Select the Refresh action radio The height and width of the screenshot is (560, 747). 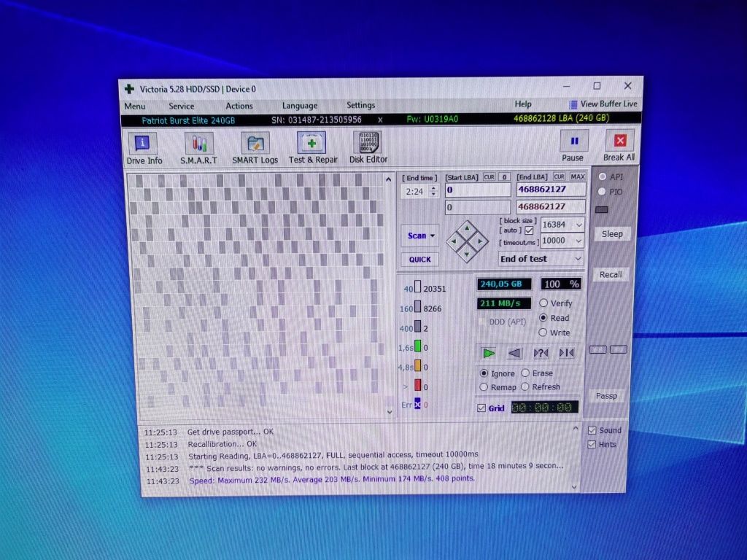(525, 386)
